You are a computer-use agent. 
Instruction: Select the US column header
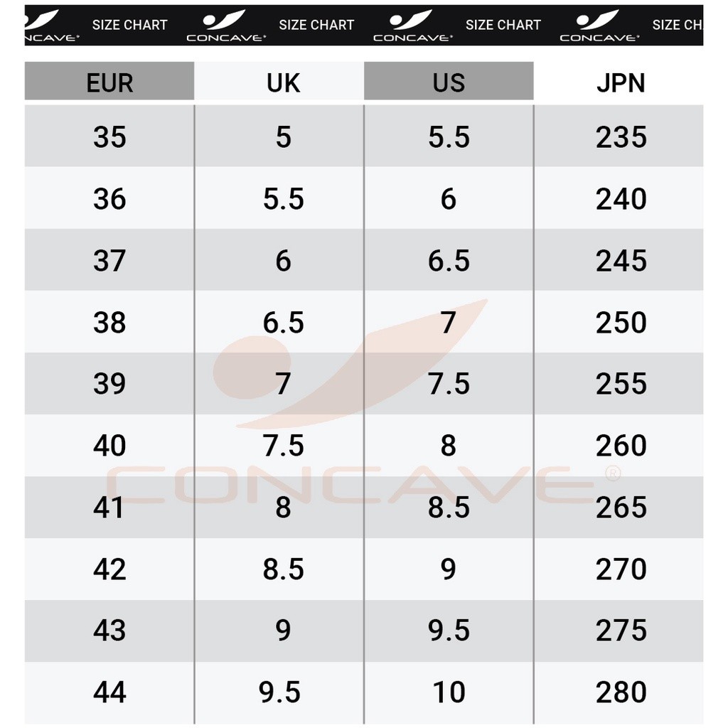pyautogui.click(x=449, y=82)
